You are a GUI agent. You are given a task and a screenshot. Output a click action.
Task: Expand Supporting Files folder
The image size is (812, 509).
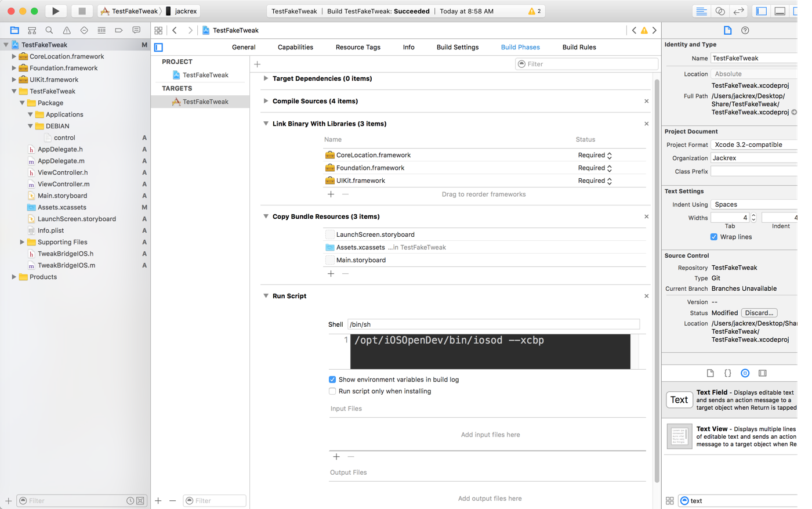(22, 242)
